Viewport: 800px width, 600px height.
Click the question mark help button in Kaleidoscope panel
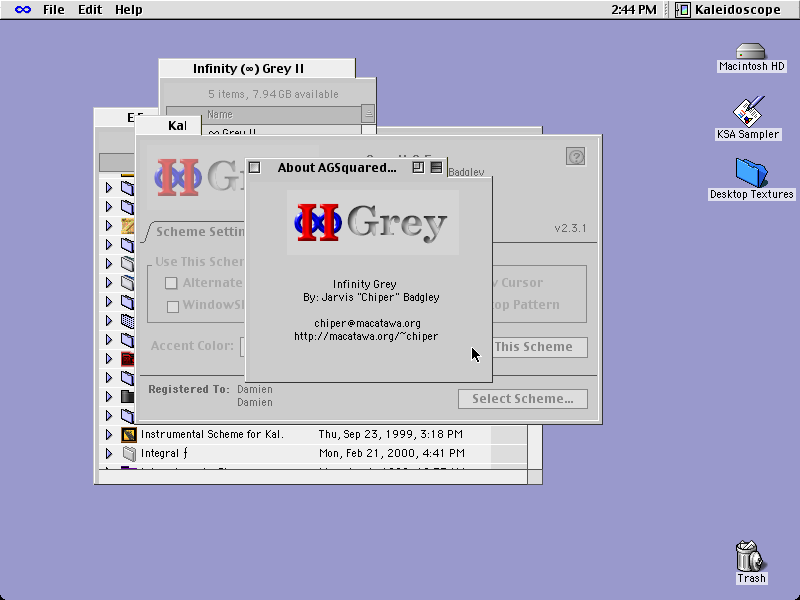(x=576, y=157)
